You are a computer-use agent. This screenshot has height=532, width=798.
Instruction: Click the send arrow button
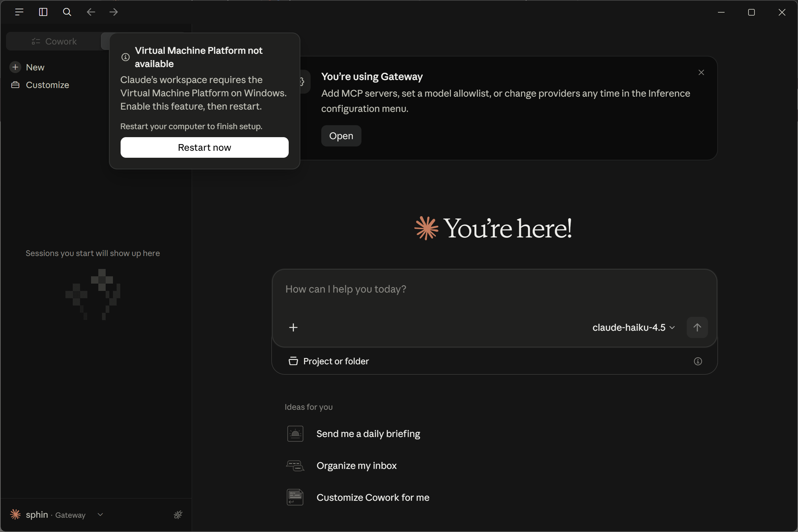coord(697,327)
